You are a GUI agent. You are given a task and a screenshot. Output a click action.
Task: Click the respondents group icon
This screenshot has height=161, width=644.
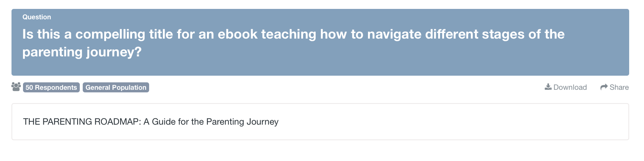point(16,87)
